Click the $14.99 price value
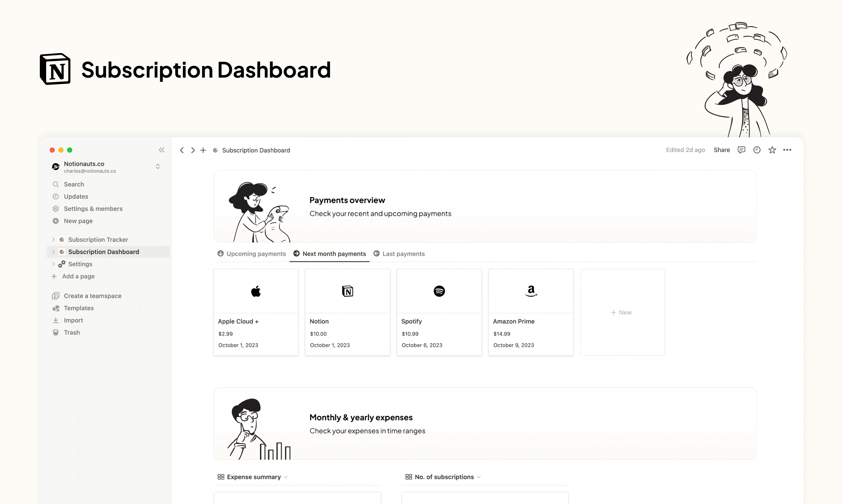 502,334
